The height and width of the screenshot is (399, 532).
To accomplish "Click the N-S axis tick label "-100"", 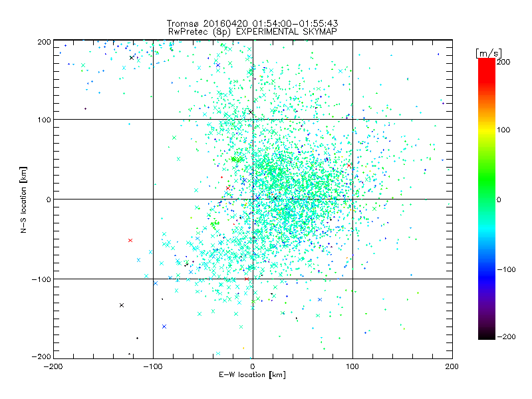I will click(41, 279).
